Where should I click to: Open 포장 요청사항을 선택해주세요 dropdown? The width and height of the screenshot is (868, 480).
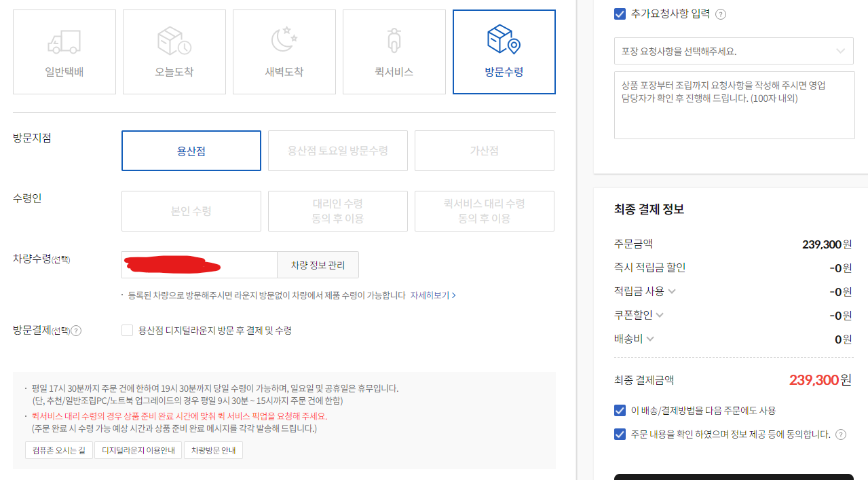[x=734, y=51]
